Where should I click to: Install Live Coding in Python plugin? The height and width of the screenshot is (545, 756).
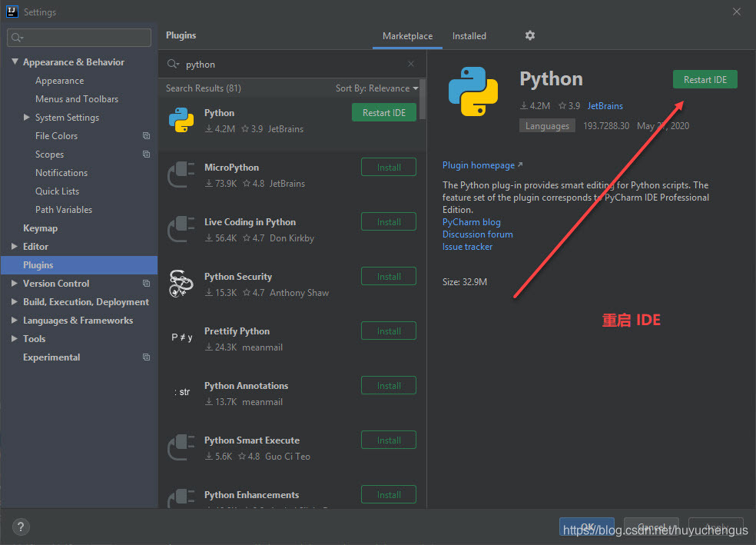[389, 222]
